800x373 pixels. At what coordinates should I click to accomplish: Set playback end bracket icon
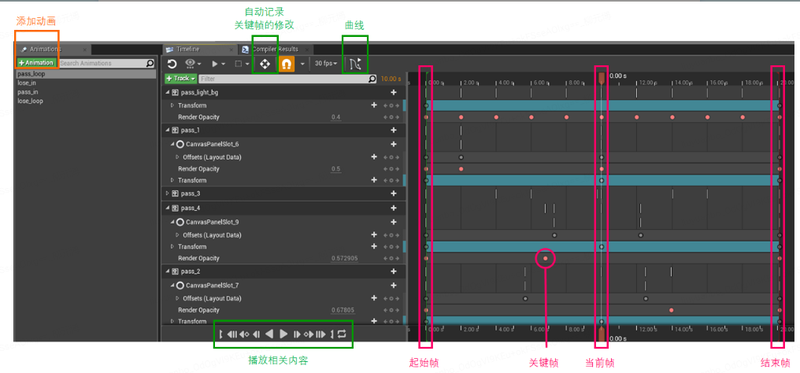(x=332, y=334)
